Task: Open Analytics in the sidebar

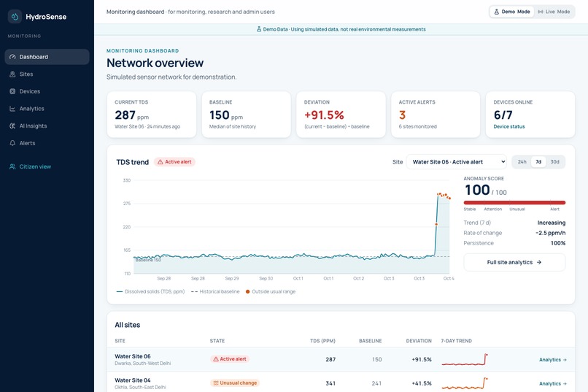Action: click(x=47, y=109)
